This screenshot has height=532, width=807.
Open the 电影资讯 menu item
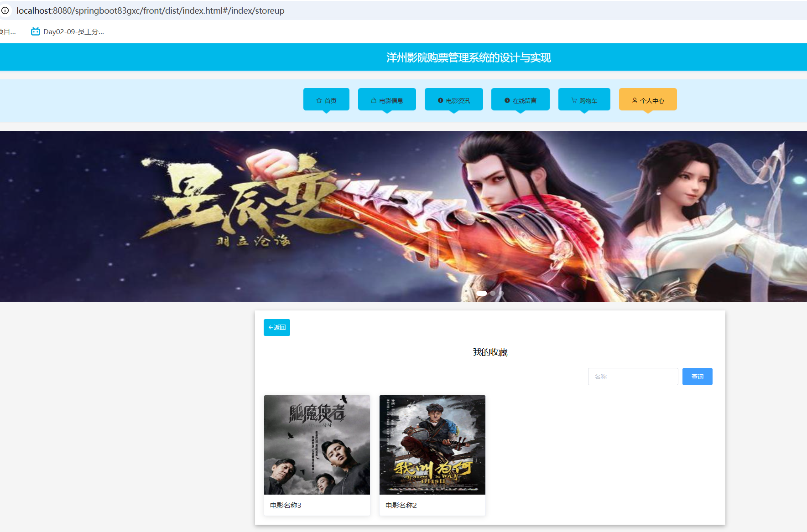[454, 99]
